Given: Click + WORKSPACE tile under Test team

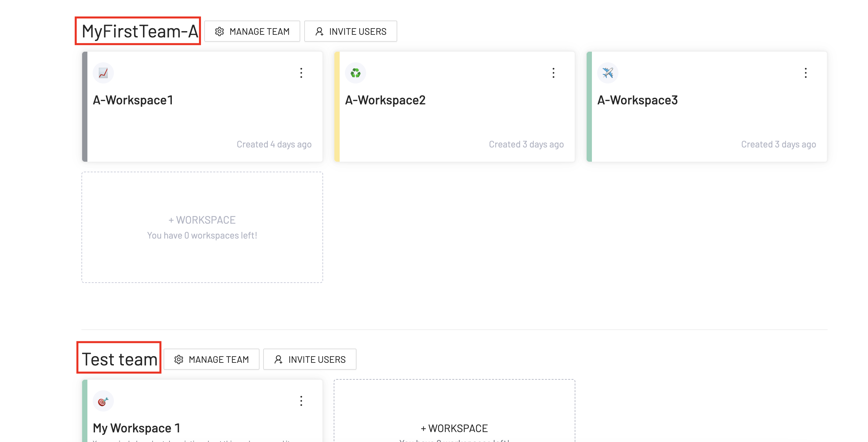Looking at the screenshot, I should pos(454,428).
